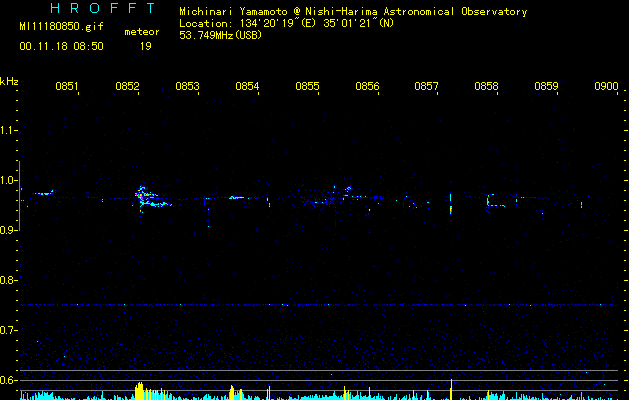
Task: Click the meteor count value 19
Action: click(x=146, y=47)
